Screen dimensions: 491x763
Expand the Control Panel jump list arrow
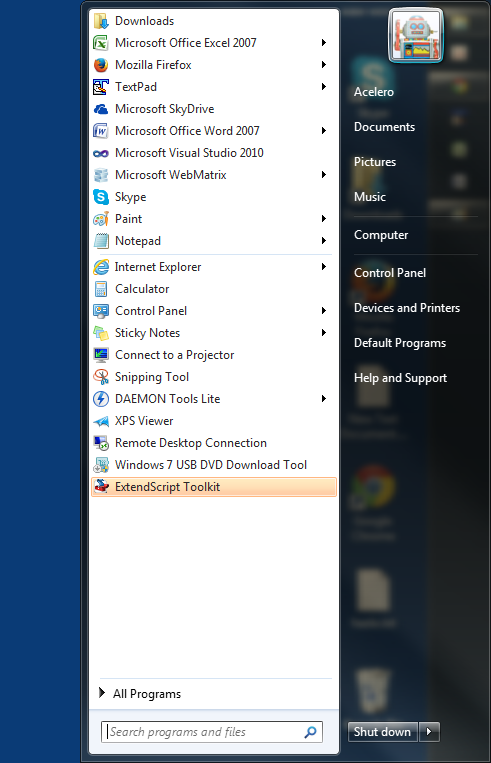click(x=324, y=311)
